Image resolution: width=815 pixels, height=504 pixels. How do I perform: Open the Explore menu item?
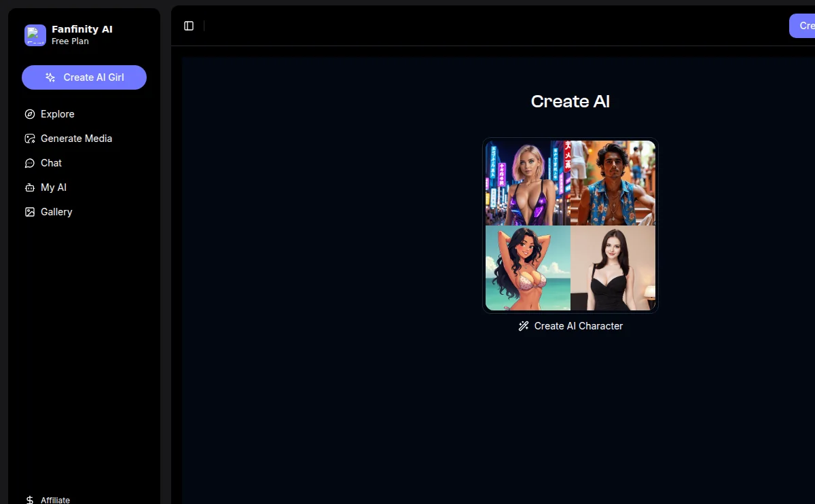pos(84,114)
